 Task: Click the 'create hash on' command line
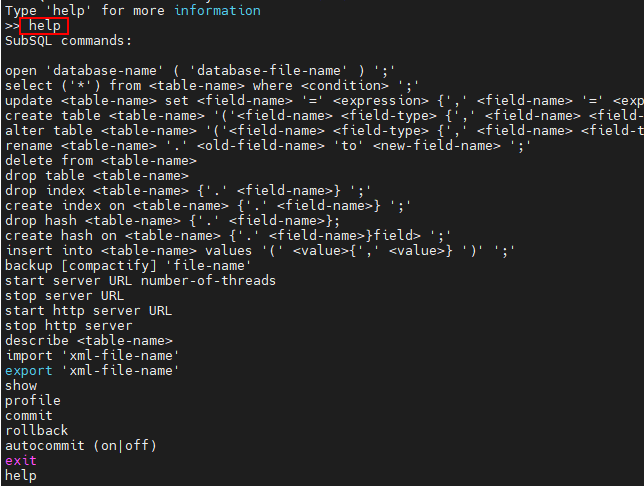click(228, 235)
